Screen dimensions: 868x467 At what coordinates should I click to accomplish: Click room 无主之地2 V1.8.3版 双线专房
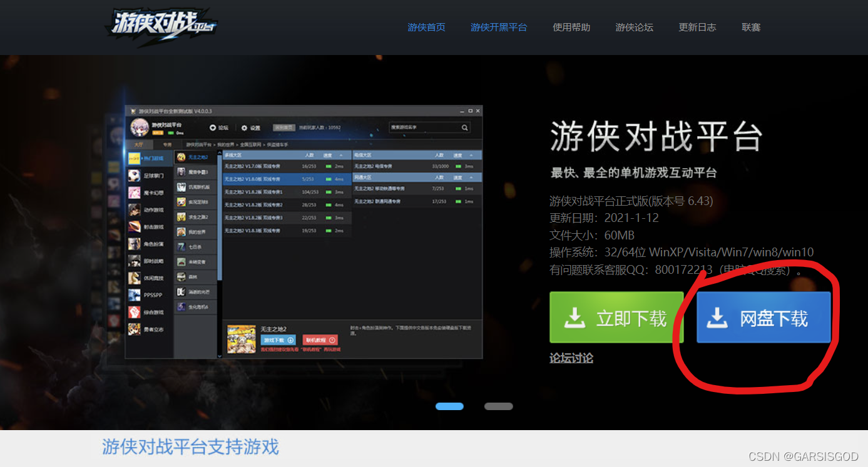pyautogui.click(x=287, y=230)
